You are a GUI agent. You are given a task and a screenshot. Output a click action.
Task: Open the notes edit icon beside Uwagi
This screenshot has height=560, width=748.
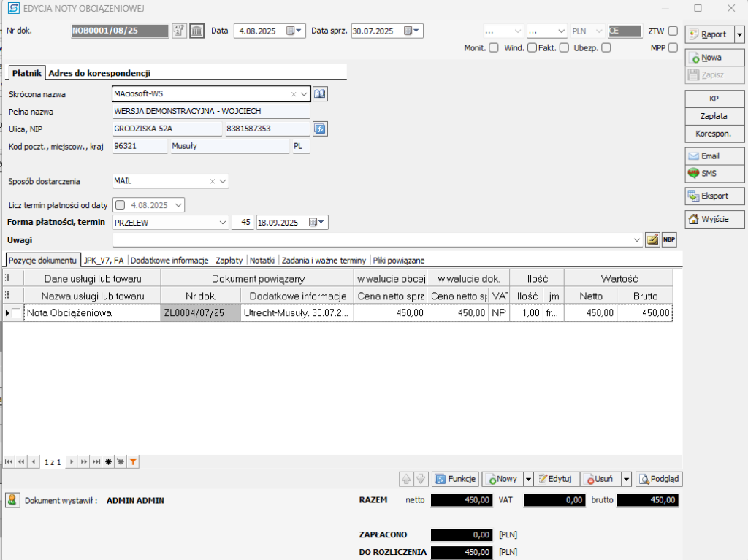pyautogui.click(x=652, y=240)
